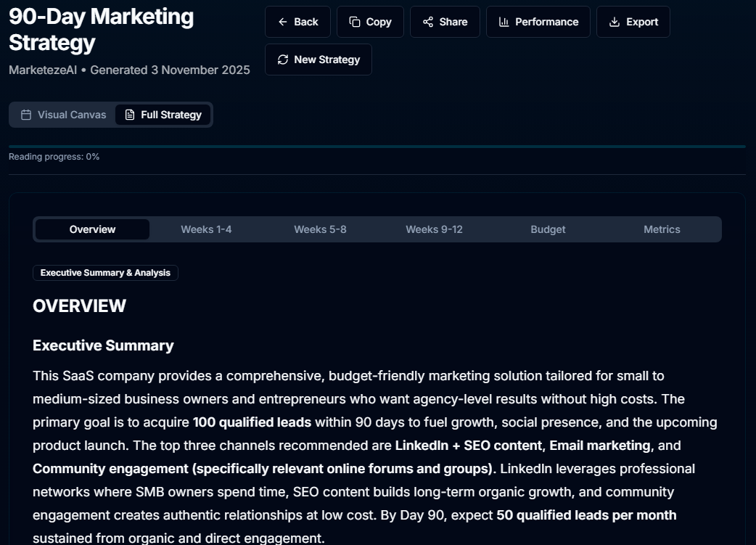Open sharing via the Share network icon
Image resolution: width=756 pixels, height=545 pixels.
pyautogui.click(x=427, y=22)
